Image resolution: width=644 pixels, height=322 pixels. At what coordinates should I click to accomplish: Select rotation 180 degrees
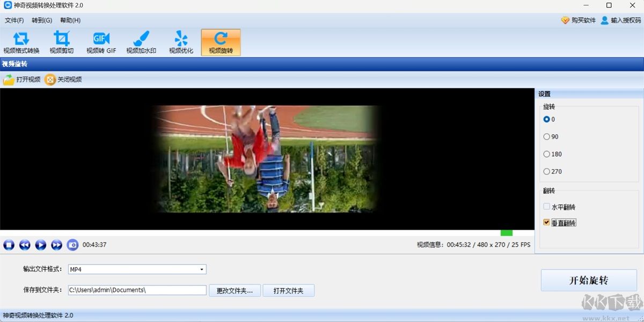547,154
